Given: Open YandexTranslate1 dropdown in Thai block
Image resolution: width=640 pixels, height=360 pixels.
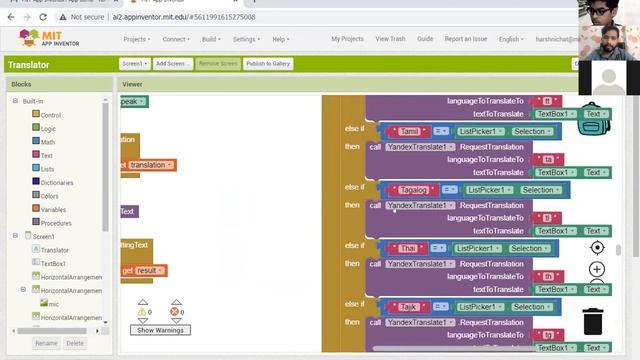Looking at the screenshot, I should (451, 264).
